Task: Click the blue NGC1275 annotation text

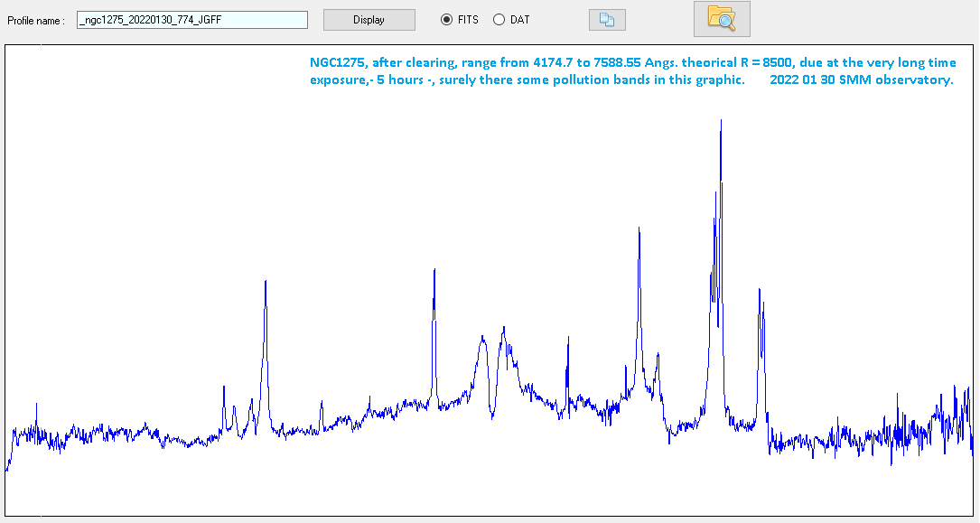Action: coord(632,63)
